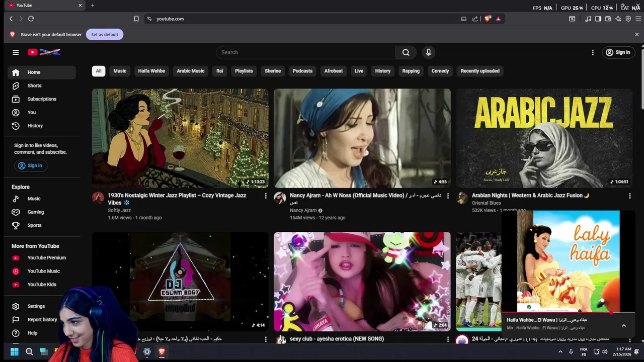Select the Comedy filter chip
644x362 pixels.
coord(440,71)
